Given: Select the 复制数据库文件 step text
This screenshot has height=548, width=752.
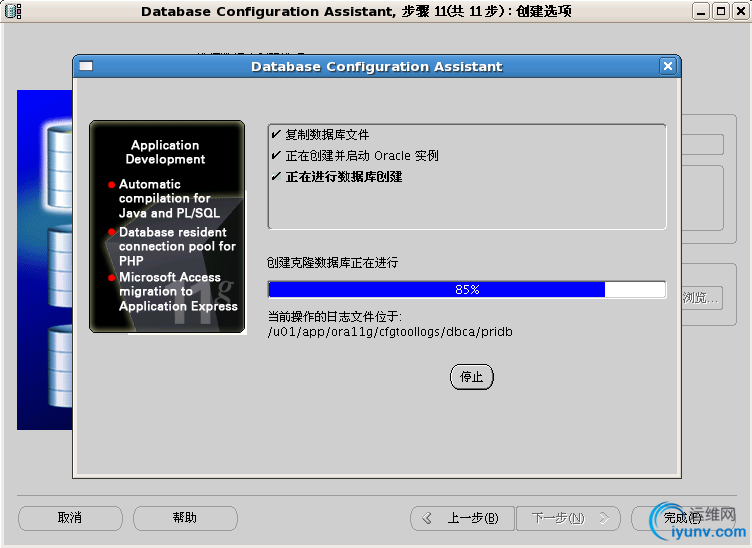Looking at the screenshot, I should tap(327, 135).
